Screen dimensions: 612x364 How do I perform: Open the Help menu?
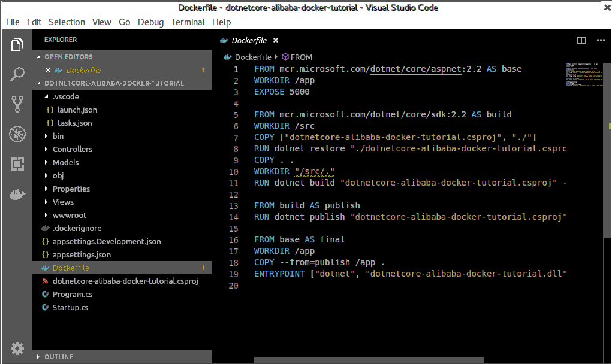click(221, 22)
